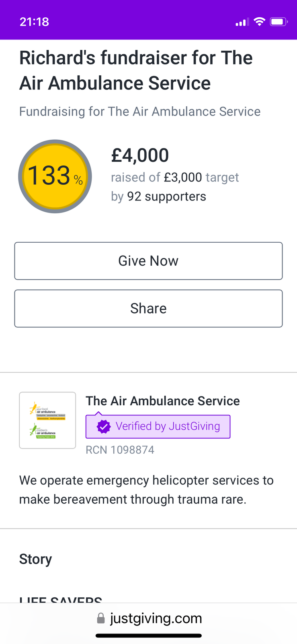The height and width of the screenshot is (644, 297).
Task: Tap the WiFi status icon
Action: pyautogui.click(x=260, y=22)
